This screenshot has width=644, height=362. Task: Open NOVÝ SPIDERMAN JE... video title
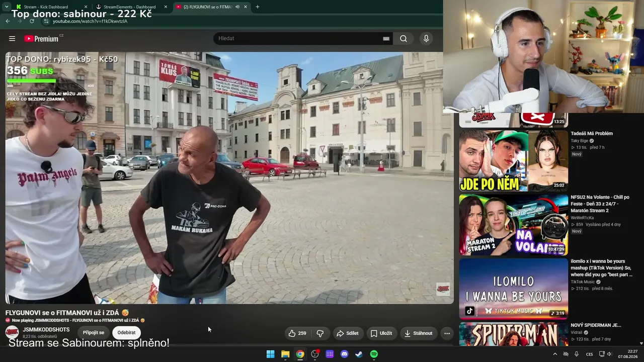pos(596,325)
